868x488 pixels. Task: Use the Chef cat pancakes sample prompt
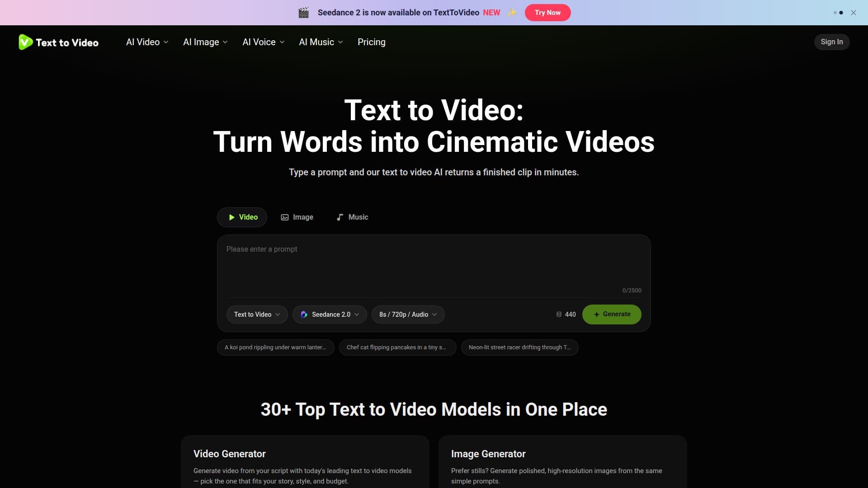(397, 347)
